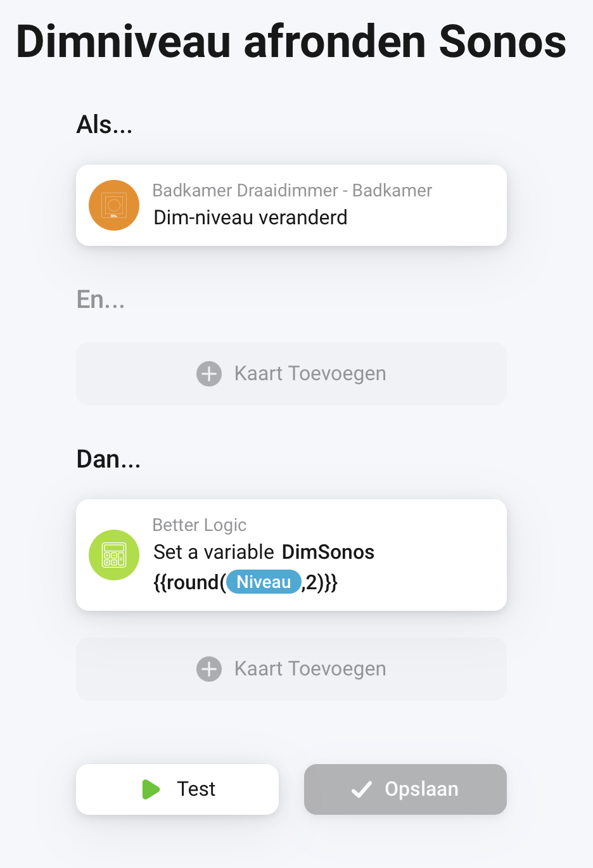Click the flow title Dimniveau afronden Sonos
The width and height of the screenshot is (593, 868).
point(291,42)
